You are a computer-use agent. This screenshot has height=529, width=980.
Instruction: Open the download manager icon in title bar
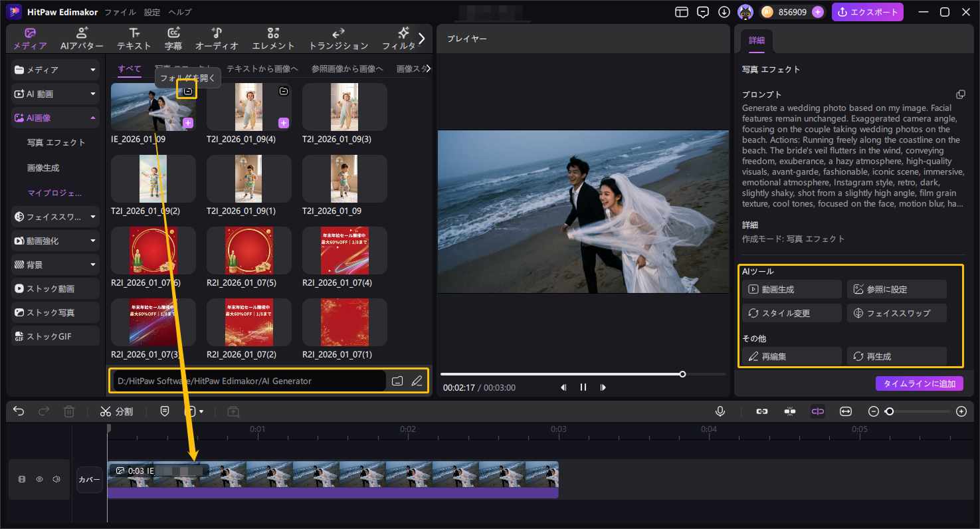coord(724,12)
